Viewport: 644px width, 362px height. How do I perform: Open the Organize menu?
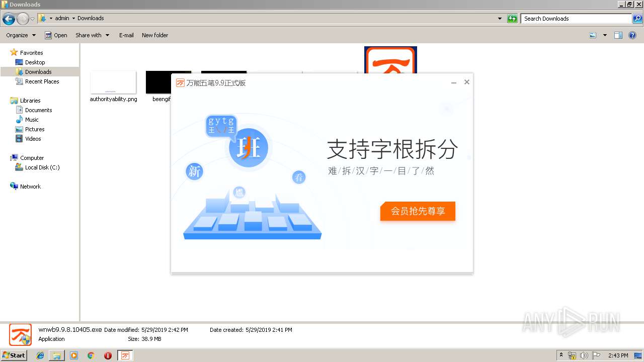(x=21, y=35)
